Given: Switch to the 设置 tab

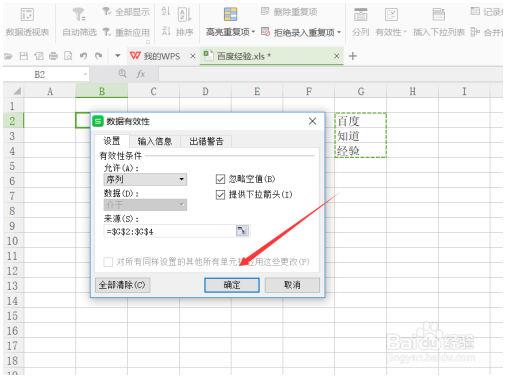Looking at the screenshot, I should pyautogui.click(x=112, y=141).
